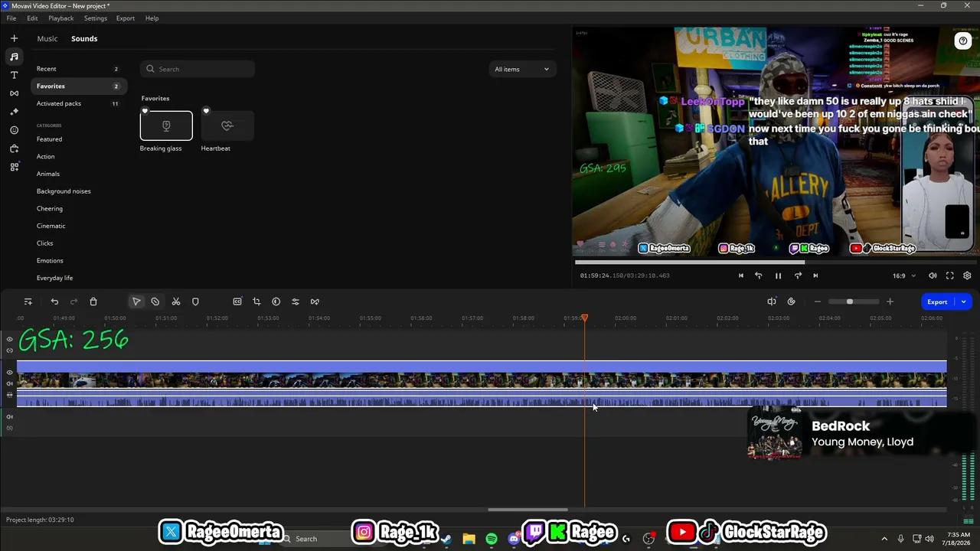Redo the last undone action
Image resolution: width=980 pixels, height=551 pixels.
pos(73,302)
